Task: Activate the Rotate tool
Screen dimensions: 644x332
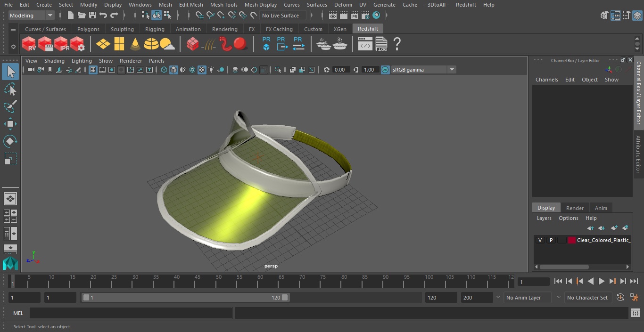Action: (10, 141)
